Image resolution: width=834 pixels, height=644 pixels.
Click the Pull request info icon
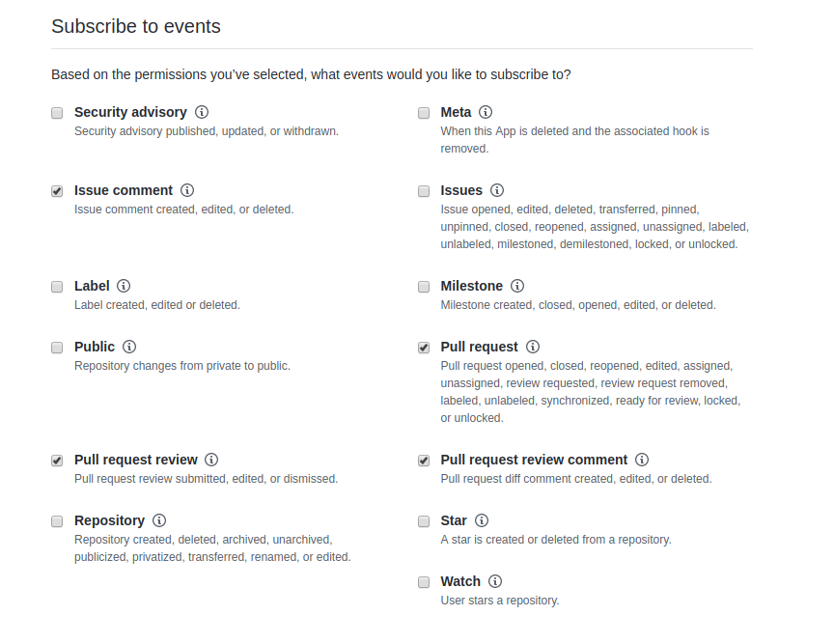[533, 347]
